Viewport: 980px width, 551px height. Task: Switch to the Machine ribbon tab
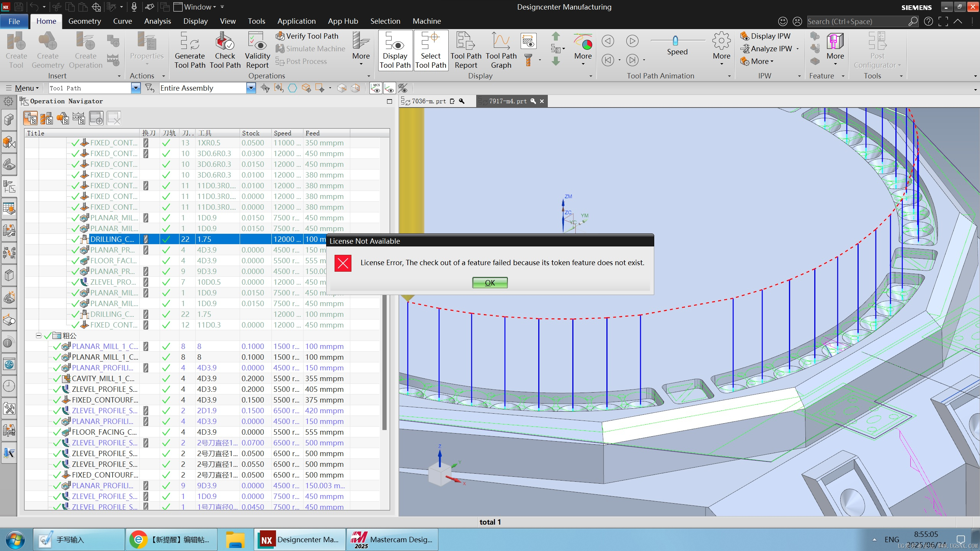(x=426, y=21)
